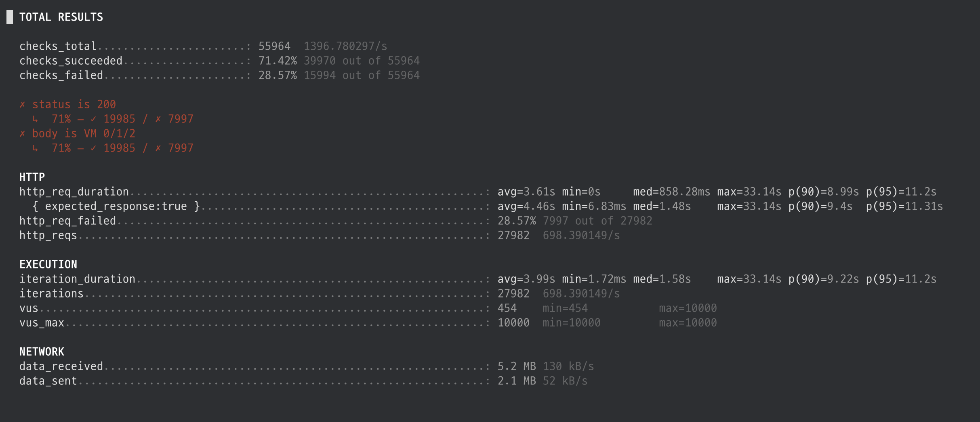Click the arrow glyph under 'body is VM 0/1/2'

[x=36, y=148]
